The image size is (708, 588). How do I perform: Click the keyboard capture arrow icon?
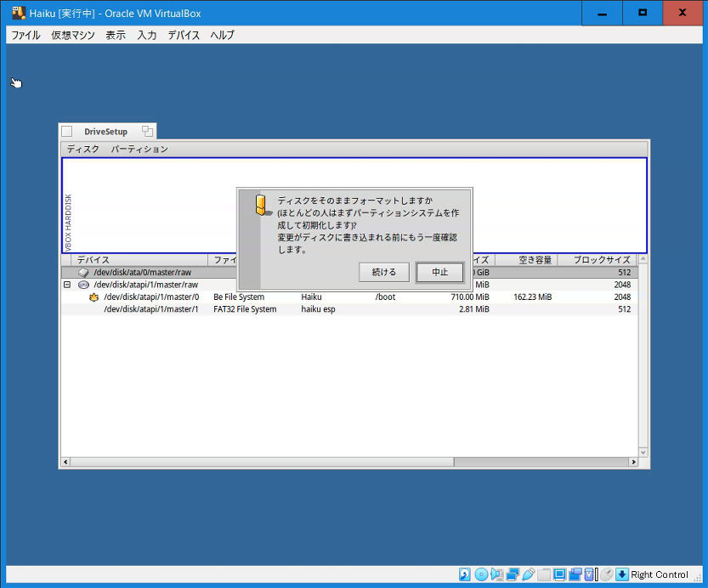[622, 574]
